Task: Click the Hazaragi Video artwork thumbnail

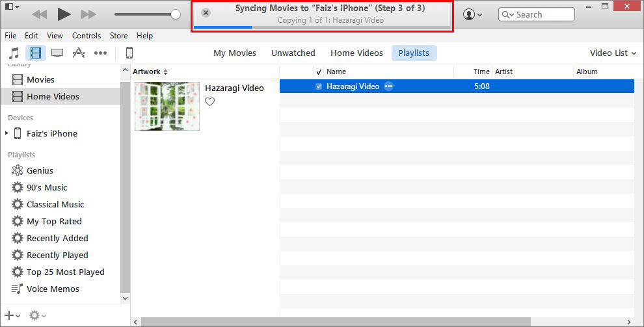Action: 167,106
